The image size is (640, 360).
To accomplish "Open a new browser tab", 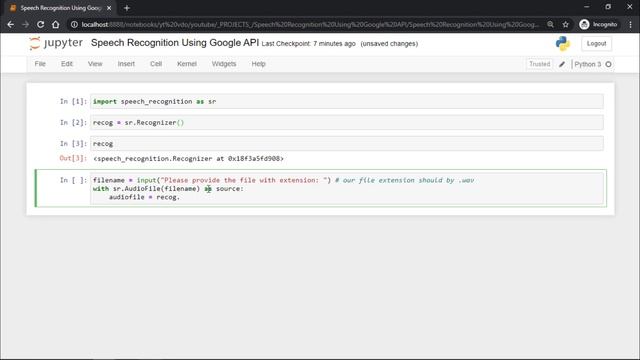I will [x=127, y=8].
